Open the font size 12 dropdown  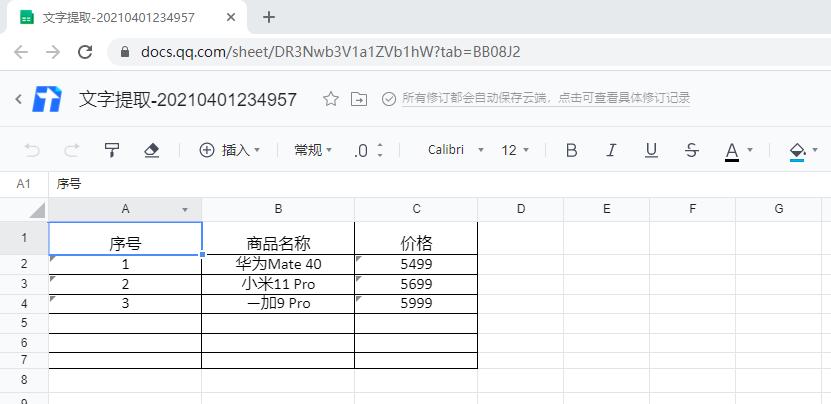[x=515, y=151]
